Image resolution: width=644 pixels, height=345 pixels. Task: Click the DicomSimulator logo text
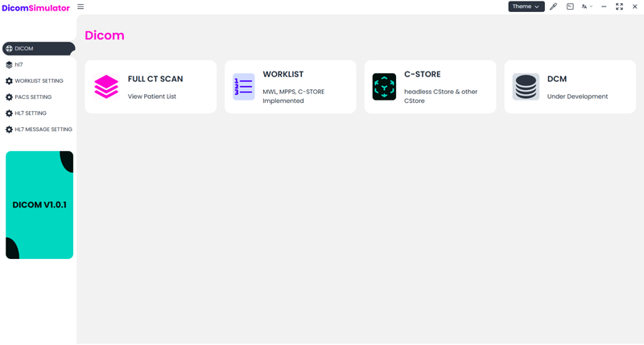35,8
